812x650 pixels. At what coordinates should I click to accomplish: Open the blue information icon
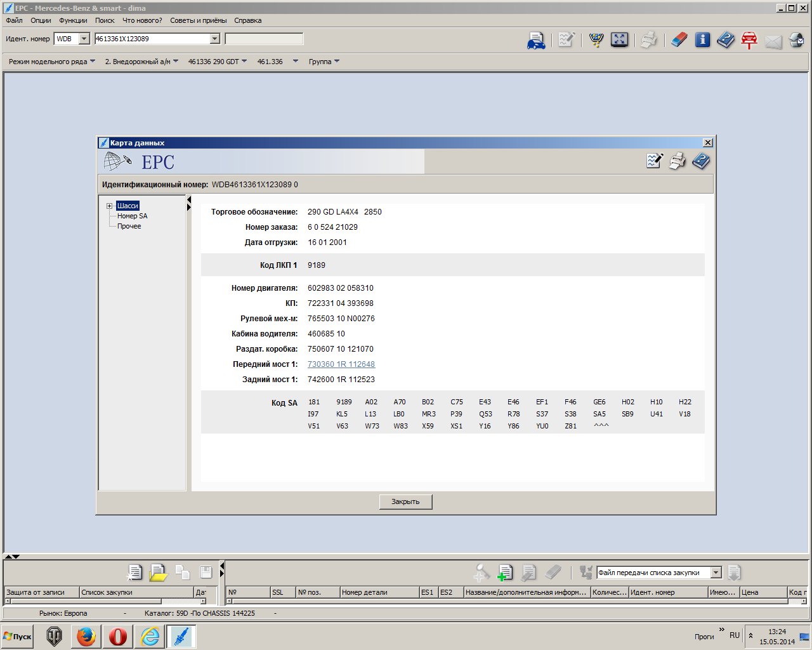click(x=702, y=39)
